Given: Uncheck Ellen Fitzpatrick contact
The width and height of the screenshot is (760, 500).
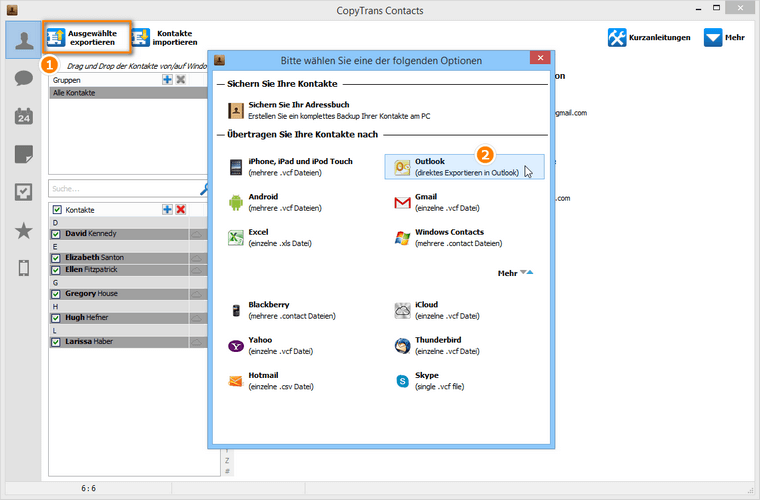Looking at the screenshot, I should 56,270.
